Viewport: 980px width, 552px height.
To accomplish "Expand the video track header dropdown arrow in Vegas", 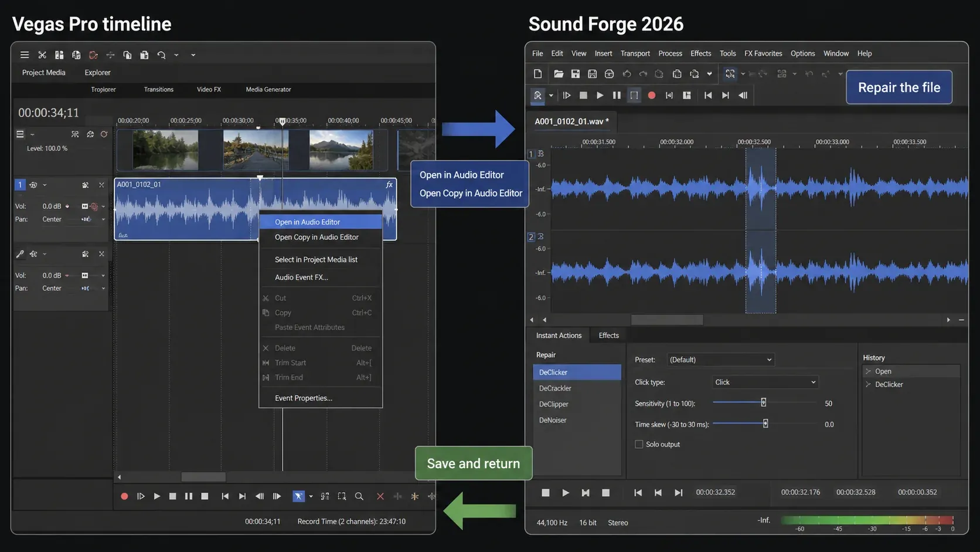I will (32, 134).
